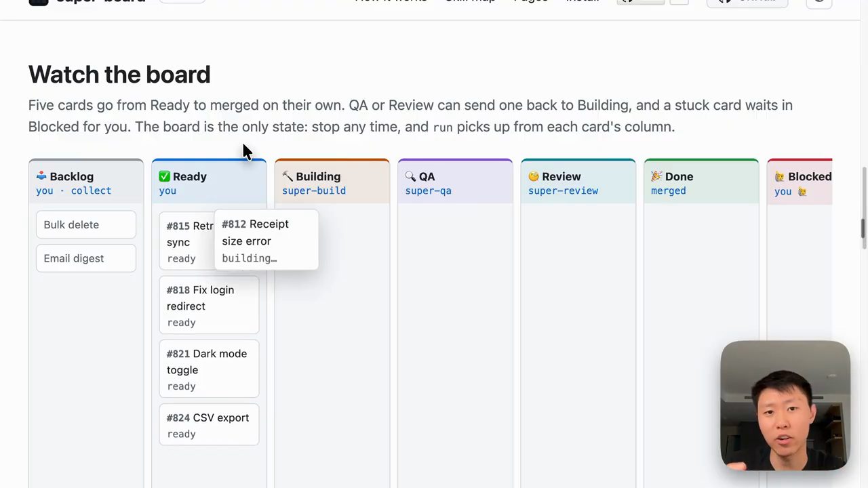Click the magnifying glass icon beside QA
The image size is (868, 488).
410,176
